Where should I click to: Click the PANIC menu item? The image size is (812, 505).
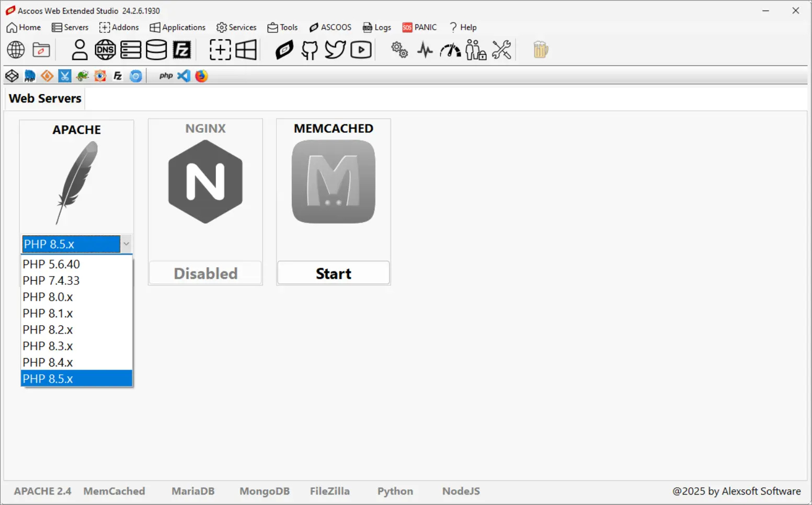419,27
